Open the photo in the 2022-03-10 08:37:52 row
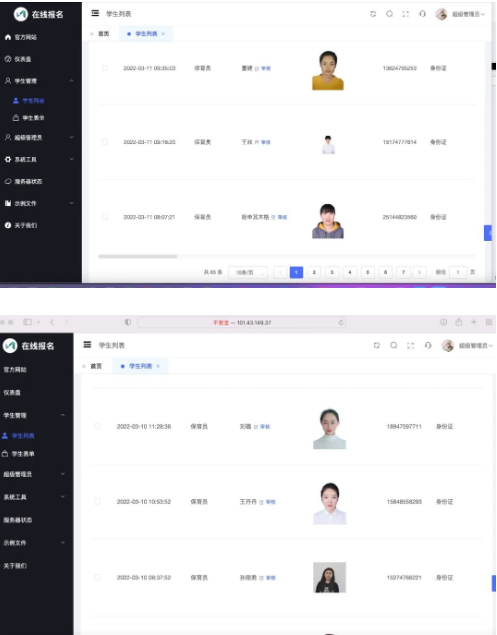The width and height of the screenshot is (497, 635). pos(329,577)
